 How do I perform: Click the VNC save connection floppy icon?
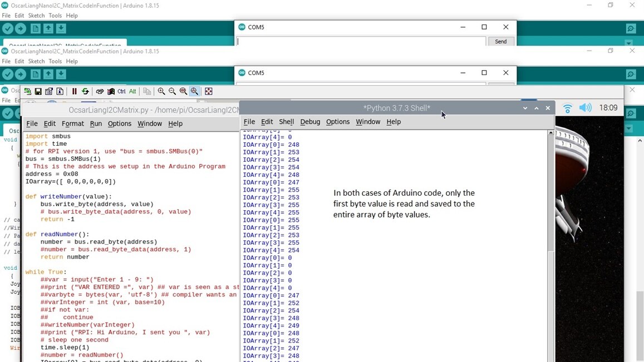click(38, 91)
